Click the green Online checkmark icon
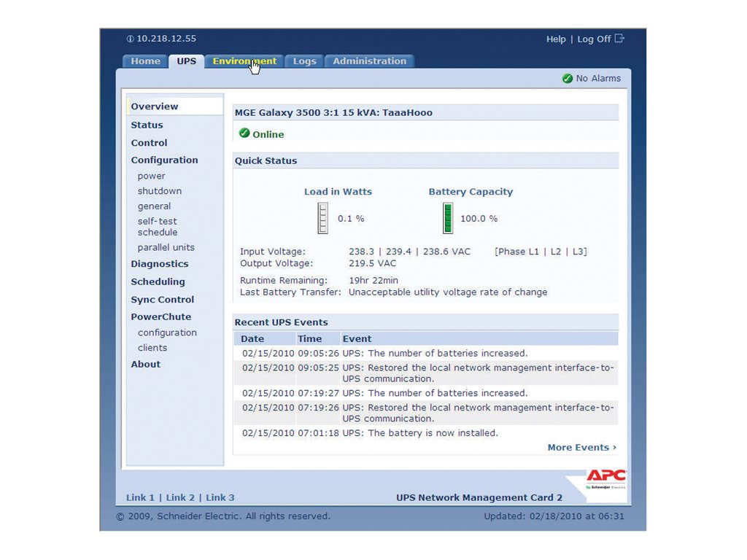747x560 pixels. [244, 133]
